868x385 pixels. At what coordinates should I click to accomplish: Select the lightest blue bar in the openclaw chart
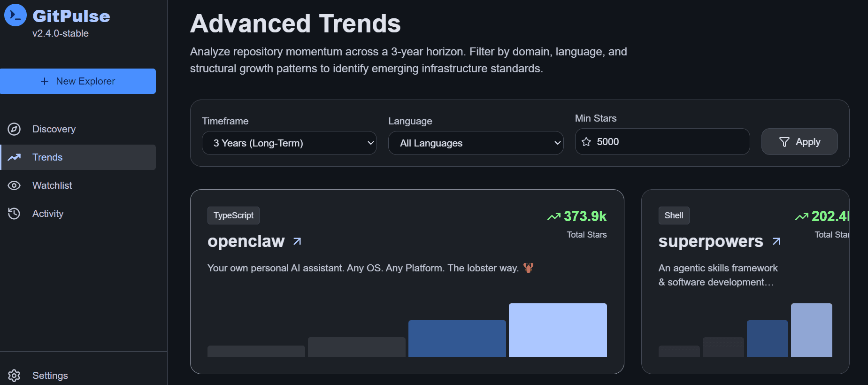[558, 330]
